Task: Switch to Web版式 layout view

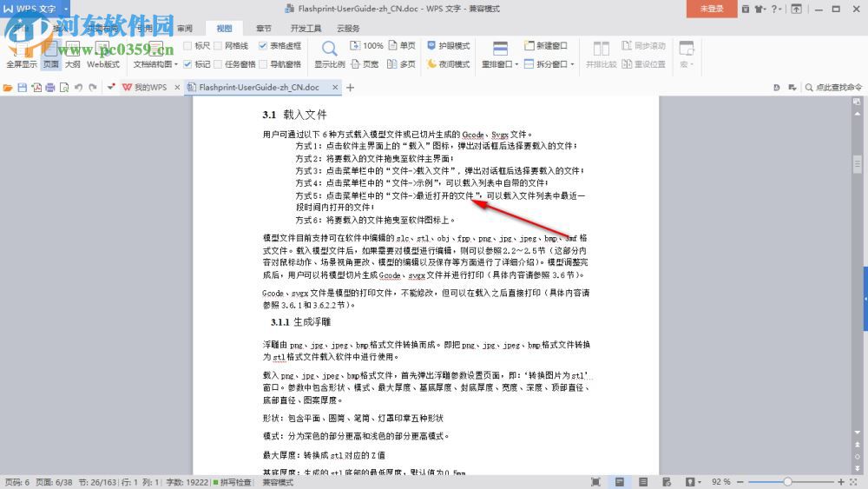Action: (103, 54)
